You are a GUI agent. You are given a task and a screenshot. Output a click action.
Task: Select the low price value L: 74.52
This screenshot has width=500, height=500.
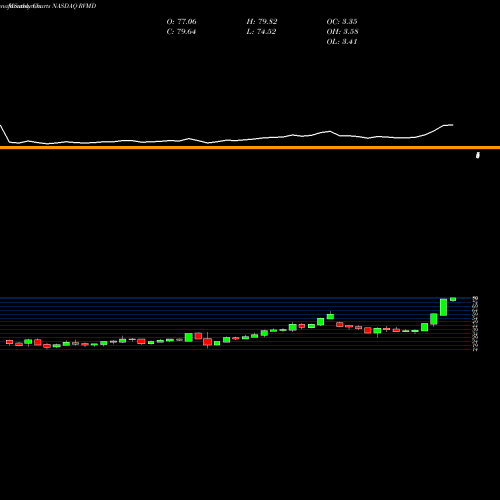click(x=261, y=32)
